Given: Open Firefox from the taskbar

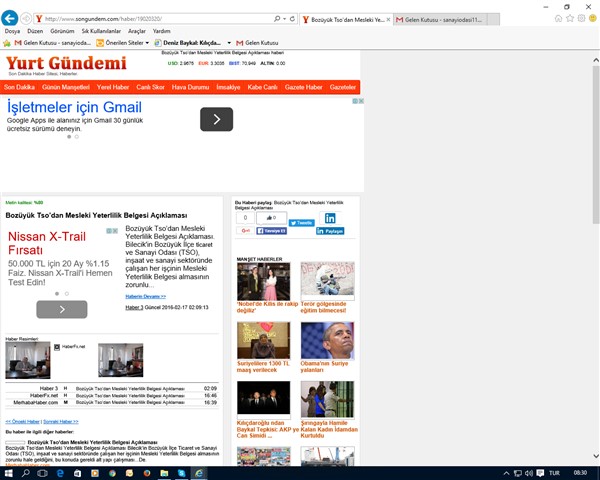Looking at the screenshot, I should 147,473.
